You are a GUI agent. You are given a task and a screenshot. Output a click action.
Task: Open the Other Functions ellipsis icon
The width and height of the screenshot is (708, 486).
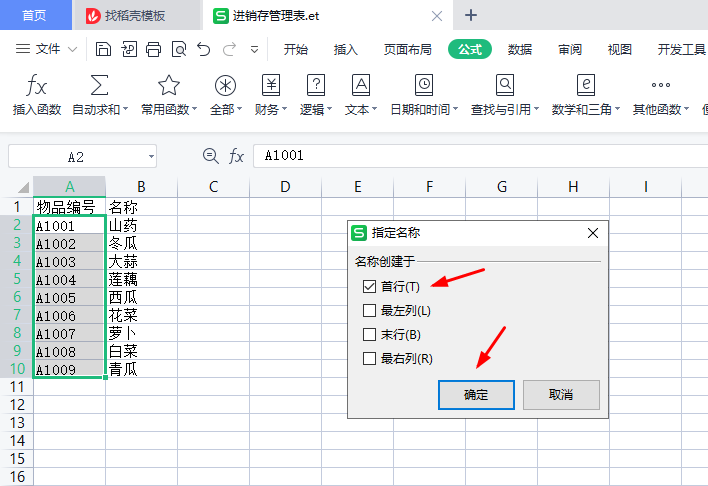661,85
